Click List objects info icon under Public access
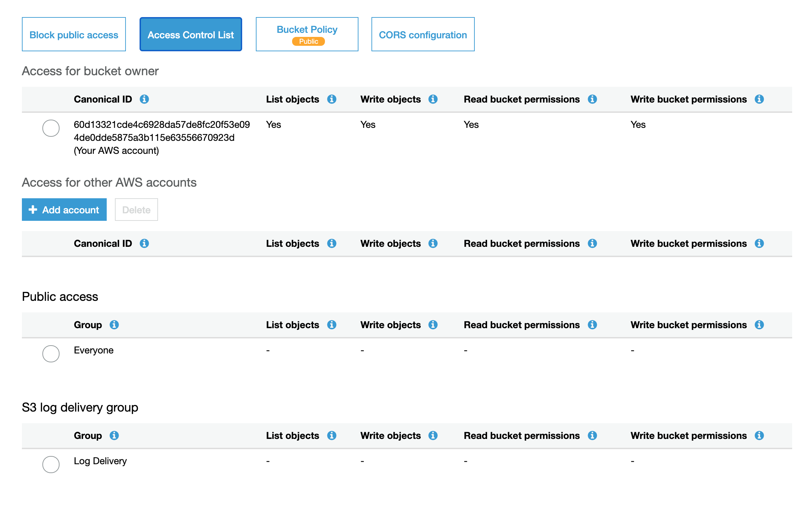Image resolution: width=812 pixels, height=523 pixels. (x=331, y=325)
